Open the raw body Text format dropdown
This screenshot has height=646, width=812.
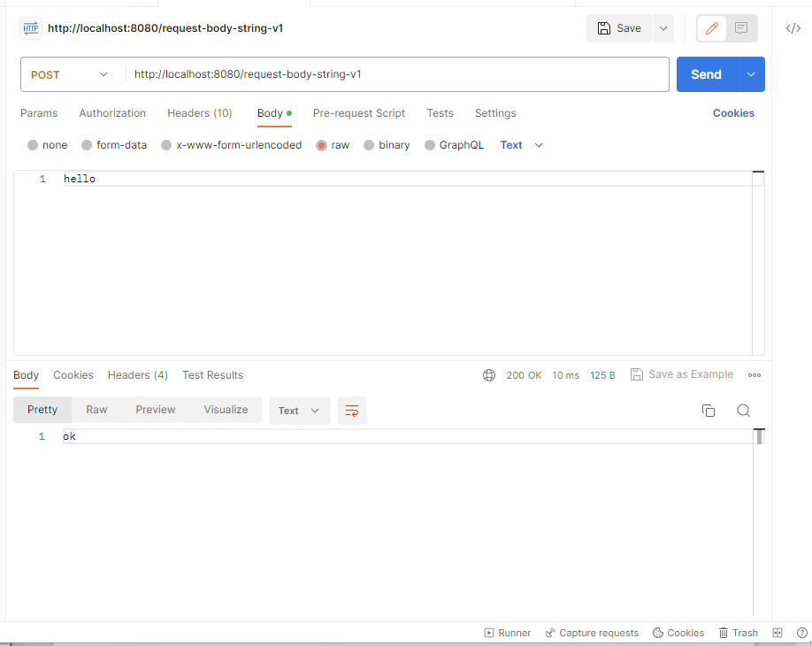click(x=521, y=145)
